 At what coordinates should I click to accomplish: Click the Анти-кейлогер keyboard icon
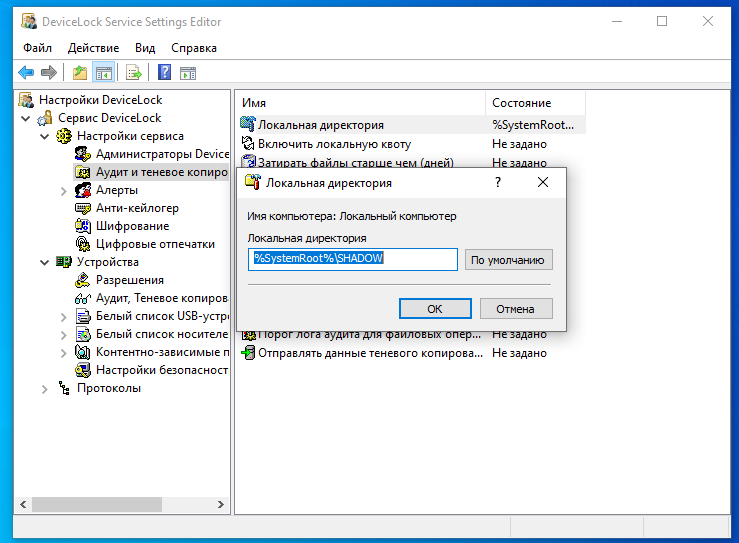click(83, 208)
